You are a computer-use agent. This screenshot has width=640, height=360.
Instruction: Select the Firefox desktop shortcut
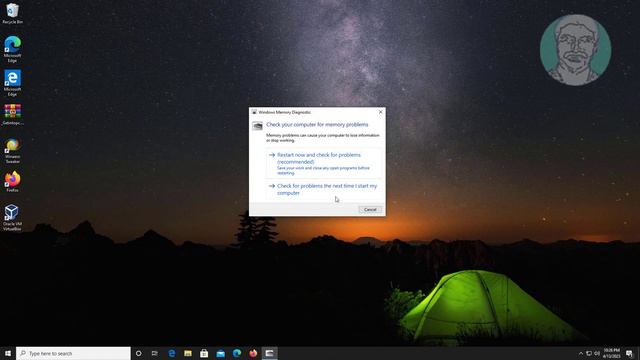[x=12, y=182]
